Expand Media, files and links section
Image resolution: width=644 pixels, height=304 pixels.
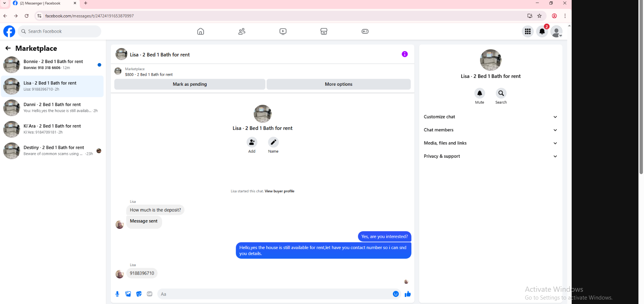(490, 143)
